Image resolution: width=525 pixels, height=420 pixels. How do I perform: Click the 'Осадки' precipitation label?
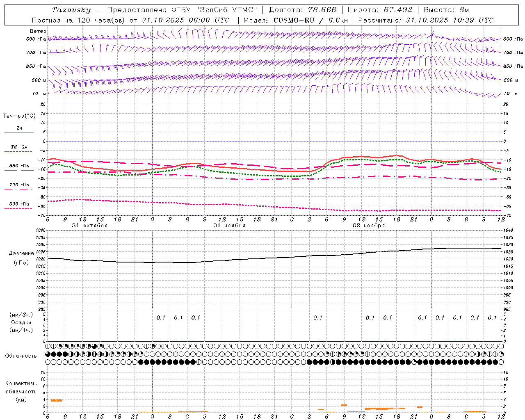pyautogui.click(x=21, y=322)
